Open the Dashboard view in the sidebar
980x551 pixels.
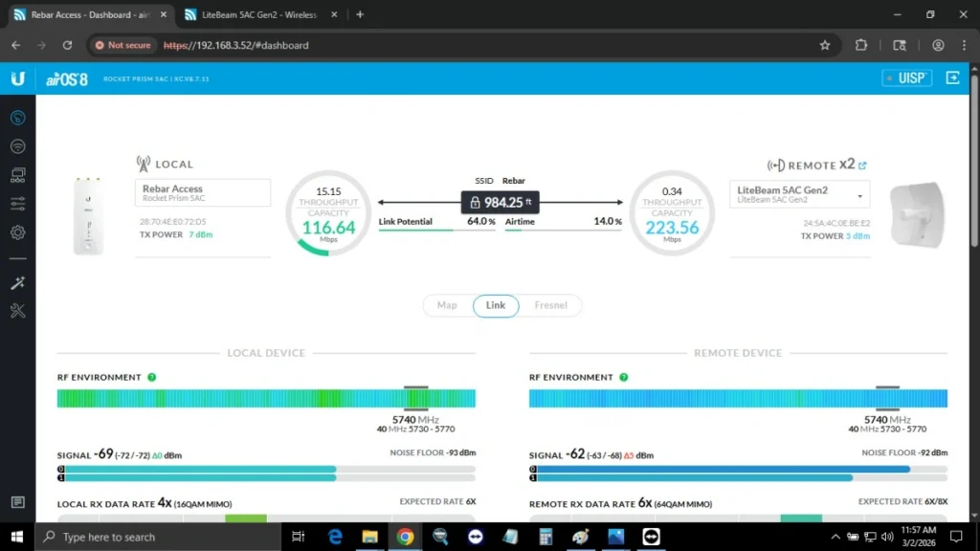coord(17,118)
